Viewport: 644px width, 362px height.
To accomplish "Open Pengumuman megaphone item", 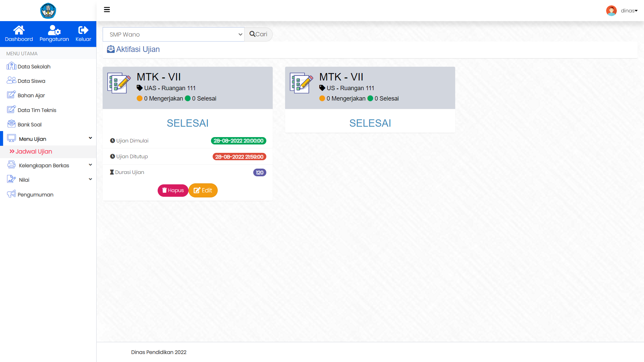I will [35, 194].
